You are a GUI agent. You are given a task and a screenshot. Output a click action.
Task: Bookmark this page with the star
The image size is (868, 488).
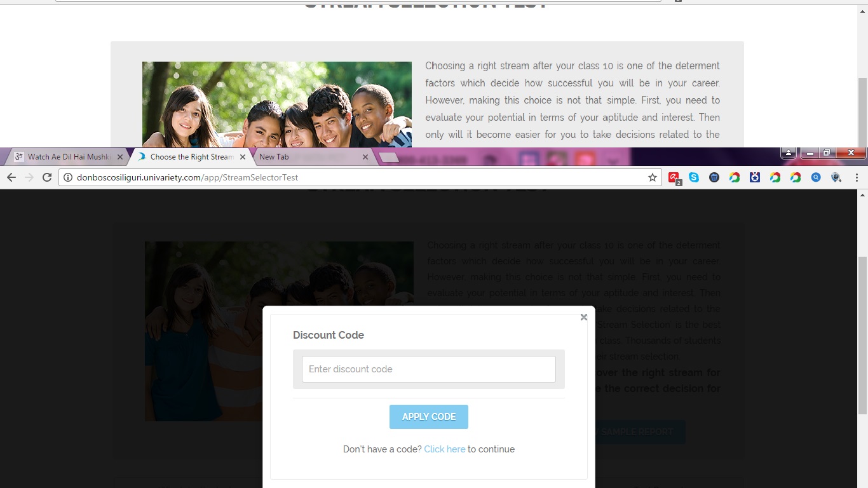653,178
